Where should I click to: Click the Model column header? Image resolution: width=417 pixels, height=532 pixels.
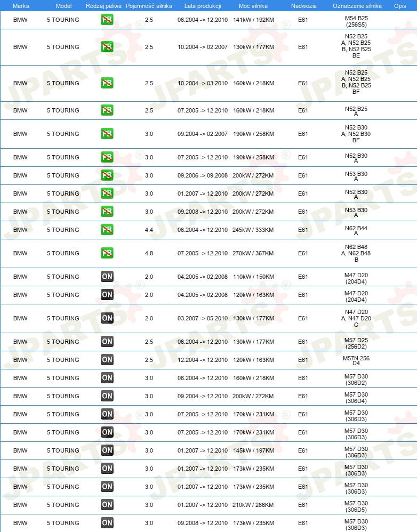(64, 6)
